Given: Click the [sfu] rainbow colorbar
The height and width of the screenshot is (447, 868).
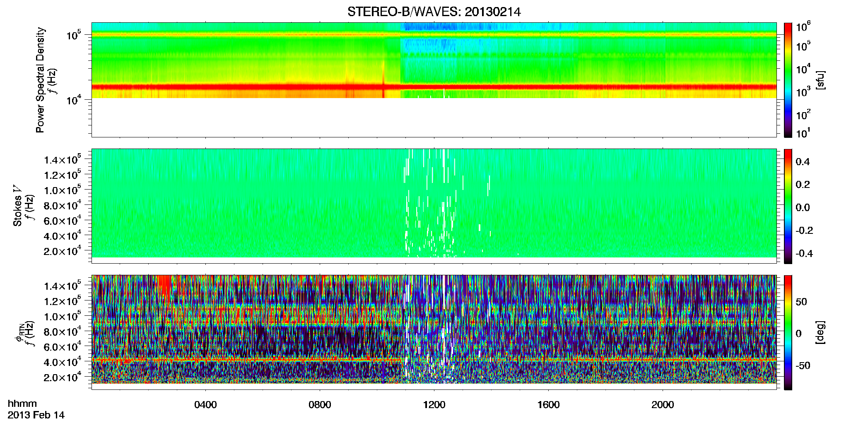Looking at the screenshot, I should click(788, 80).
